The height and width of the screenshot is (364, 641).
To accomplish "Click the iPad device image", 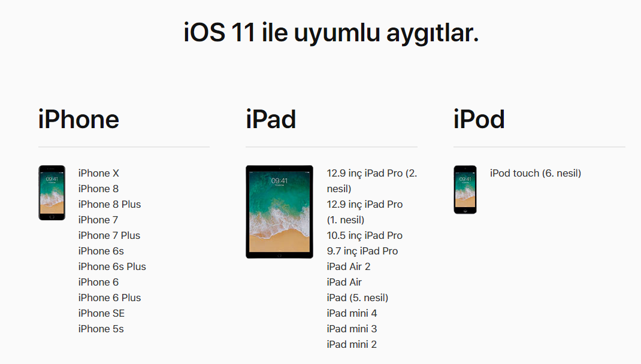I will click(280, 211).
